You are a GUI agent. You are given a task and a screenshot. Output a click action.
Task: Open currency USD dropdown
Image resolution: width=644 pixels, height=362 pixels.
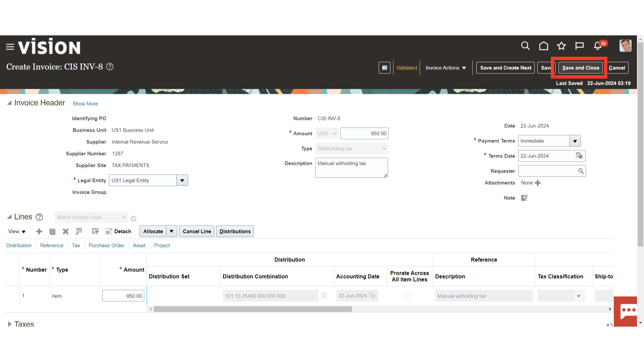(x=327, y=133)
